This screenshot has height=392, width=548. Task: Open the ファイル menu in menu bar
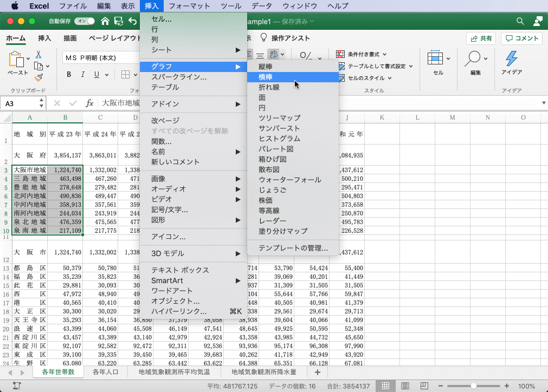click(73, 6)
